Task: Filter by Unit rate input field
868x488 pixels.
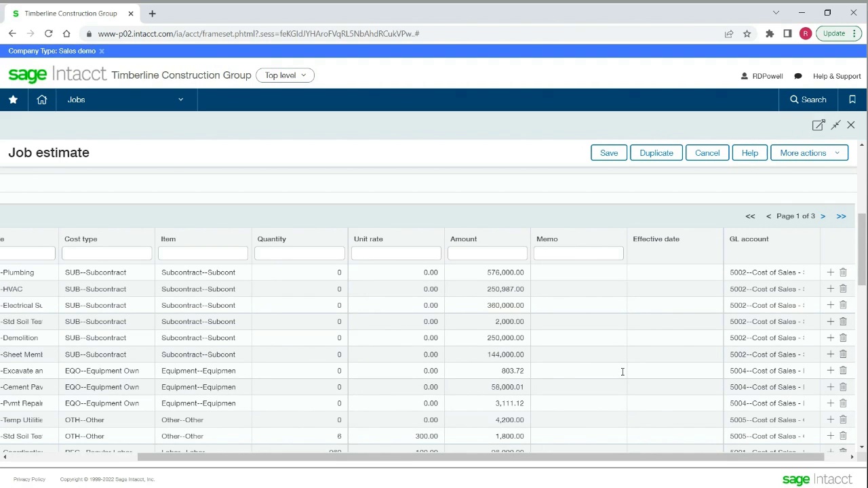Action: pos(396,253)
